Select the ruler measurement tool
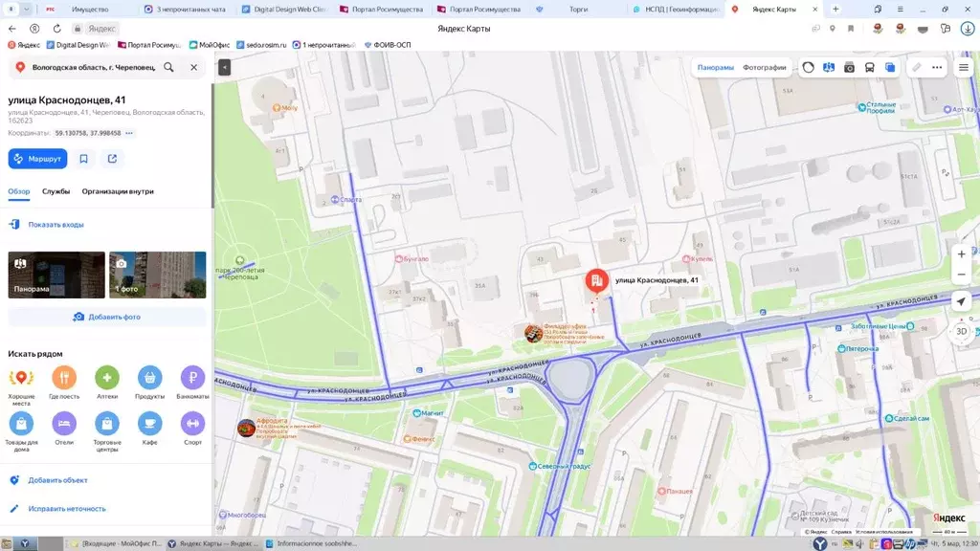This screenshot has width=980, height=551. [x=917, y=68]
